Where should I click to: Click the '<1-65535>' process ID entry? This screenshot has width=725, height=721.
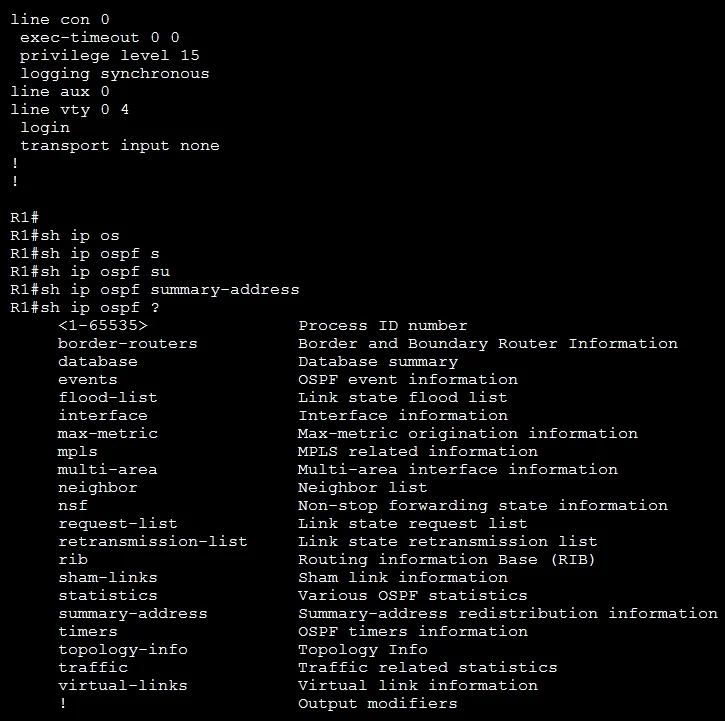(103, 326)
